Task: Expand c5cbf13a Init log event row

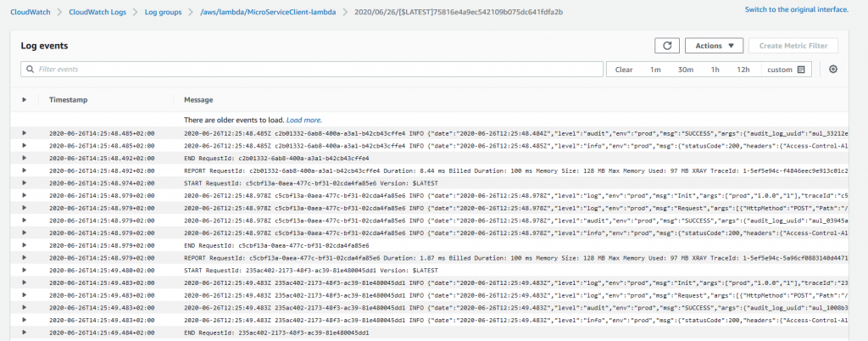Action: click(x=24, y=195)
